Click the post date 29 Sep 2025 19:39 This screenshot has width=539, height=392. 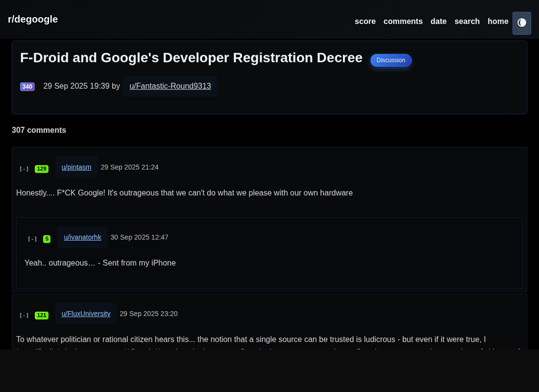pyautogui.click(x=75, y=86)
